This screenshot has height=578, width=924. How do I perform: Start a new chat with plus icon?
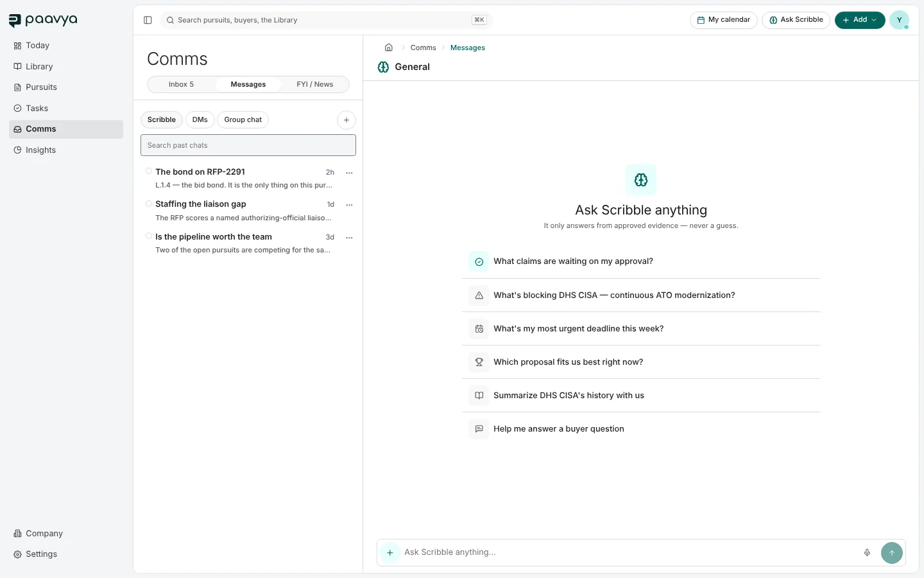[x=346, y=120]
